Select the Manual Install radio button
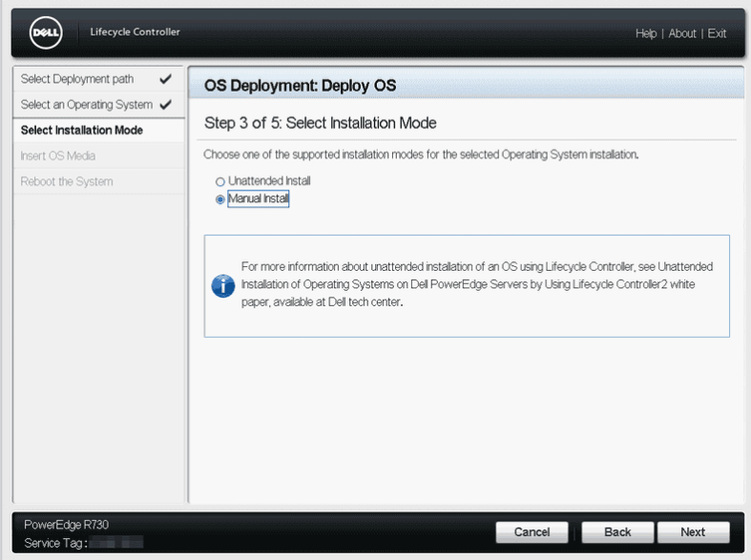Screen dimensions: 751x560 pos(220,199)
